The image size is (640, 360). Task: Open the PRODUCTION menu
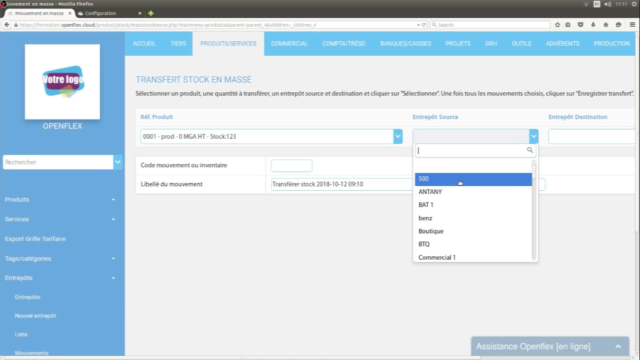click(x=611, y=44)
